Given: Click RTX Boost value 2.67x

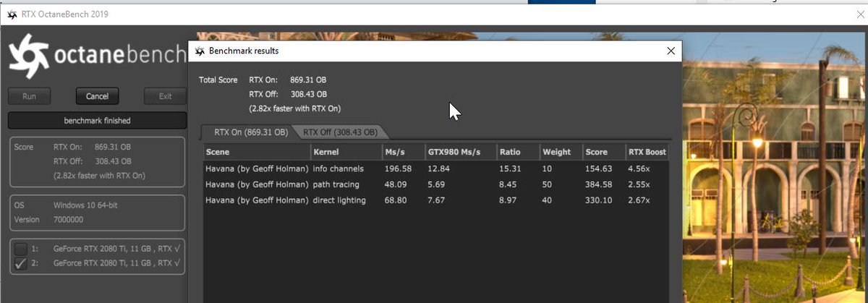Looking at the screenshot, I should pyautogui.click(x=640, y=200).
